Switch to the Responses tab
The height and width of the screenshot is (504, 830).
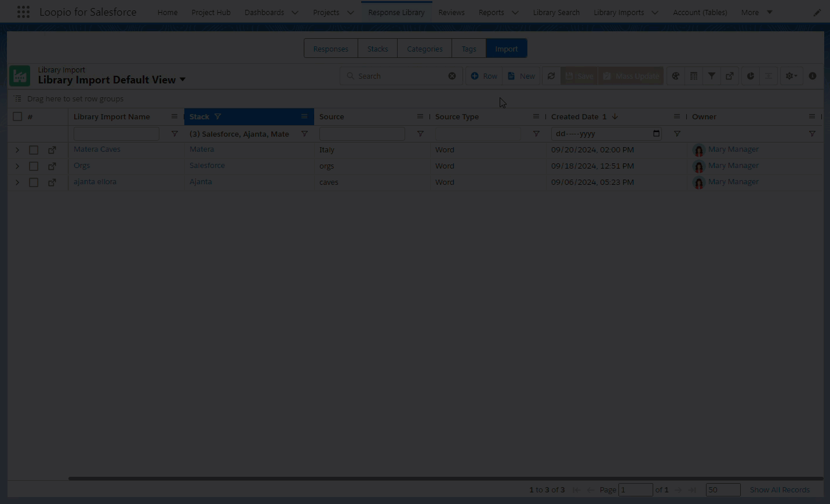click(x=331, y=49)
